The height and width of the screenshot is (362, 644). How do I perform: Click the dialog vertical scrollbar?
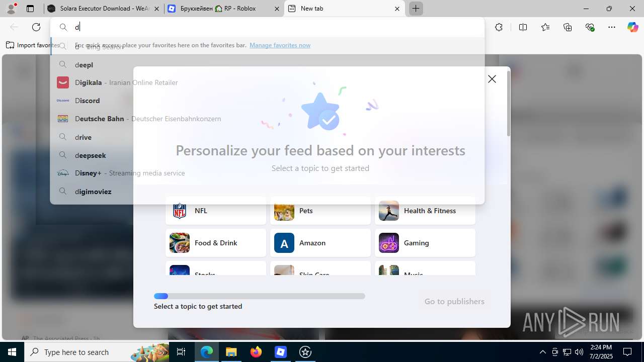[x=508, y=104]
